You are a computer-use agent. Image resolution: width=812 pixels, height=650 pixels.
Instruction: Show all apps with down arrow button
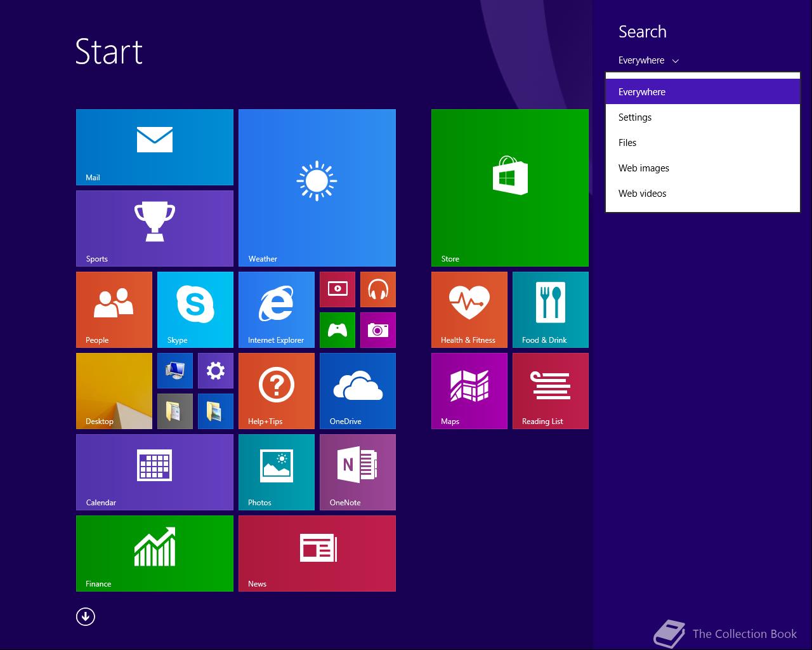click(x=86, y=616)
